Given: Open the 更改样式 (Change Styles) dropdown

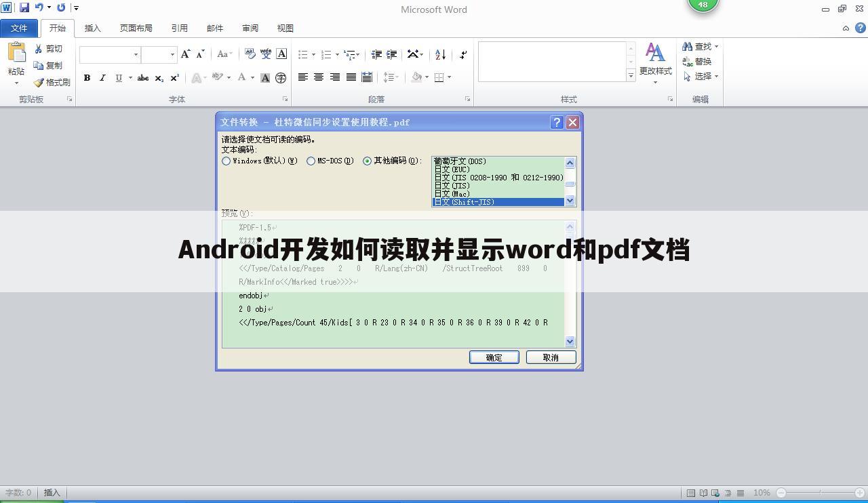Looking at the screenshot, I should [x=655, y=62].
